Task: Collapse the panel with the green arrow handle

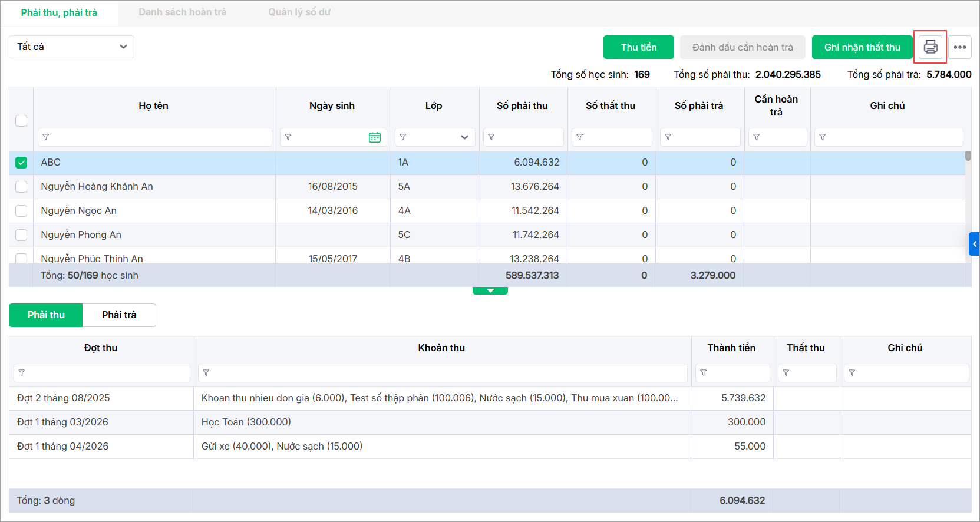Action: (x=490, y=290)
